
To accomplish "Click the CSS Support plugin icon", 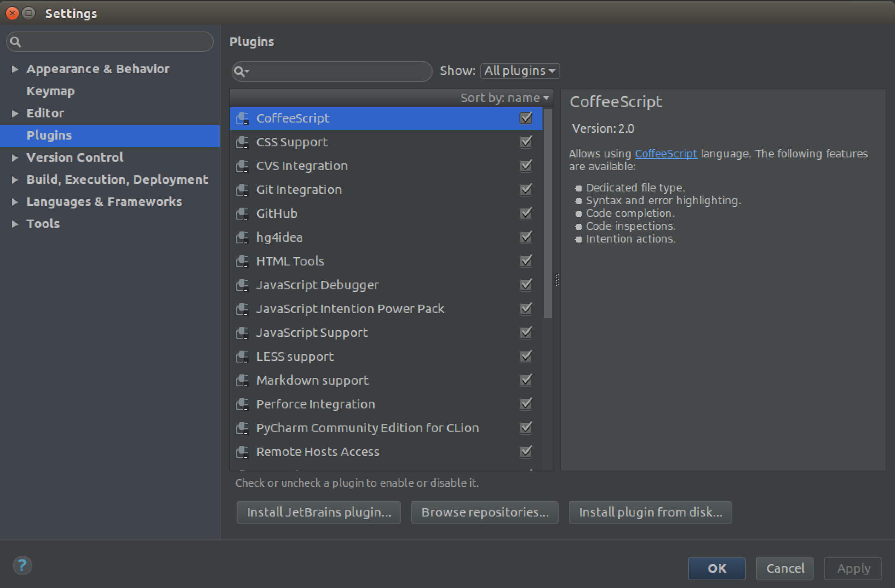I will point(242,143).
